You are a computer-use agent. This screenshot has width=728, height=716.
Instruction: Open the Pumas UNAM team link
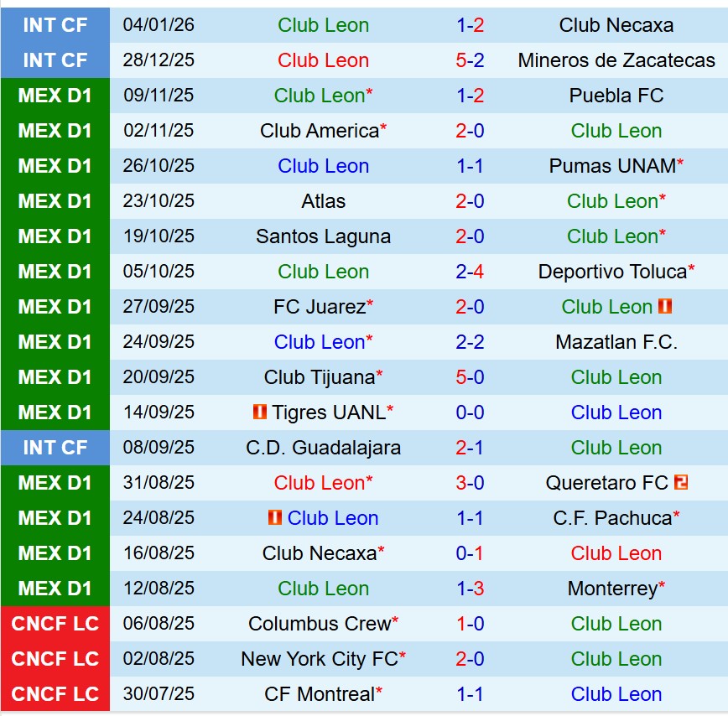click(612, 166)
